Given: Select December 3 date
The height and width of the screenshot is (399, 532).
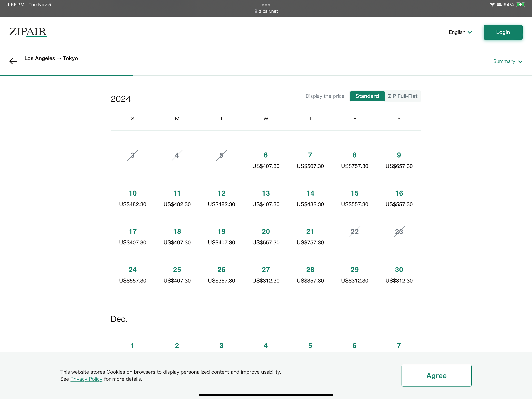Looking at the screenshot, I should [221, 346].
